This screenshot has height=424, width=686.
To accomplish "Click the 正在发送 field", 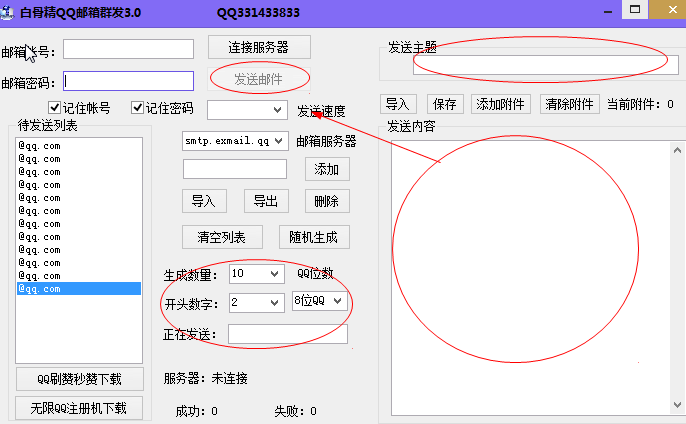I will [x=288, y=334].
